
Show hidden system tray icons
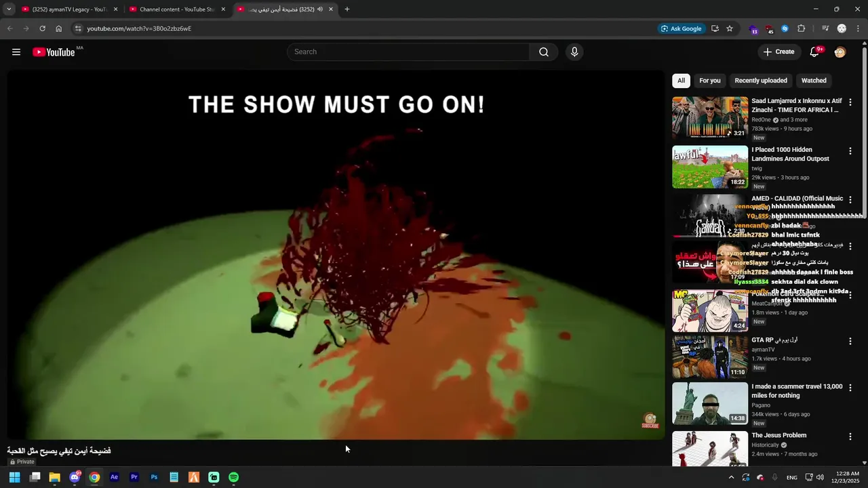pos(731,477)
